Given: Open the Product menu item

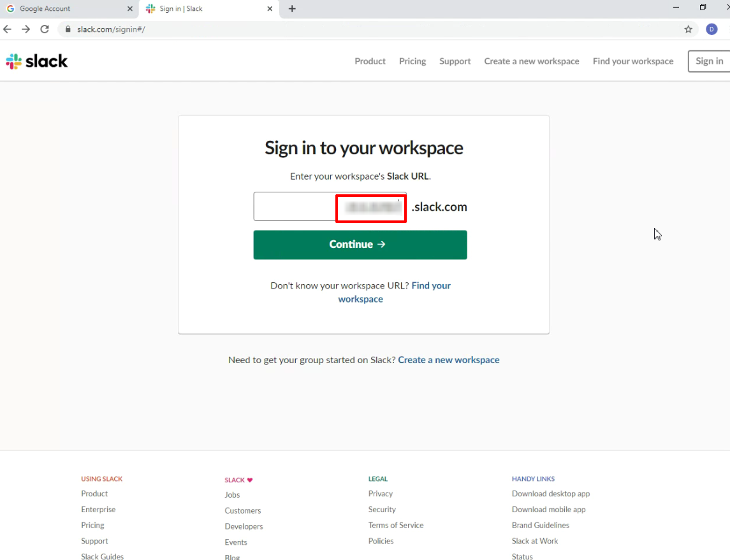Looking at the screenshot, I should pos(370,61).
